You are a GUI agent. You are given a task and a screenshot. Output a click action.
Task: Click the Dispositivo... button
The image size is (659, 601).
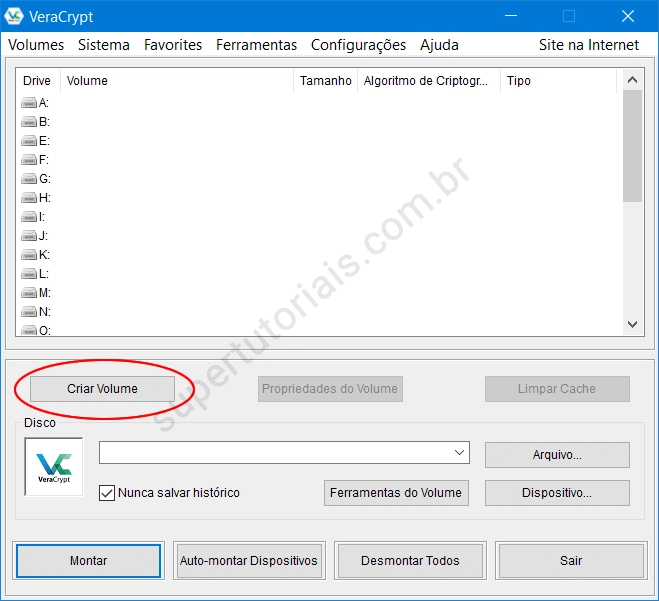click(557, 493)
